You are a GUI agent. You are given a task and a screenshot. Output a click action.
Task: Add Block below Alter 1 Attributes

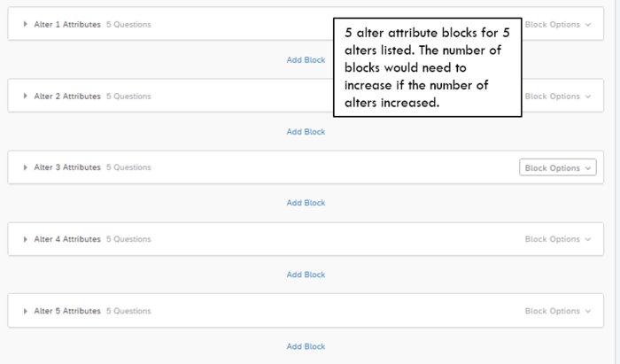click(306, 60)
